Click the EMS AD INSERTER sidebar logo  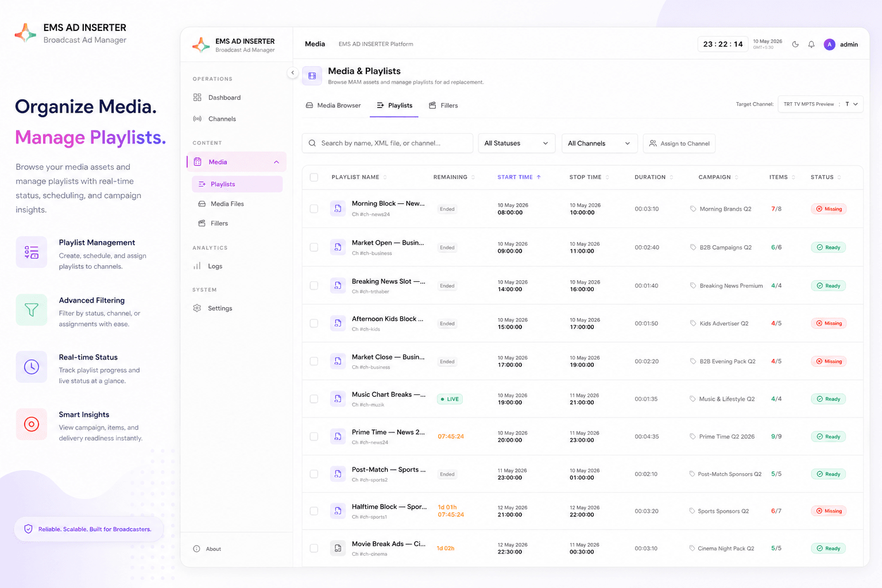(x=200, y=45)
